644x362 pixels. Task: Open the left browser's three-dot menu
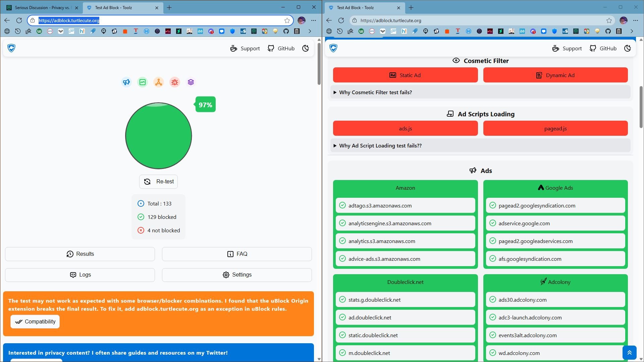(314, 20)
